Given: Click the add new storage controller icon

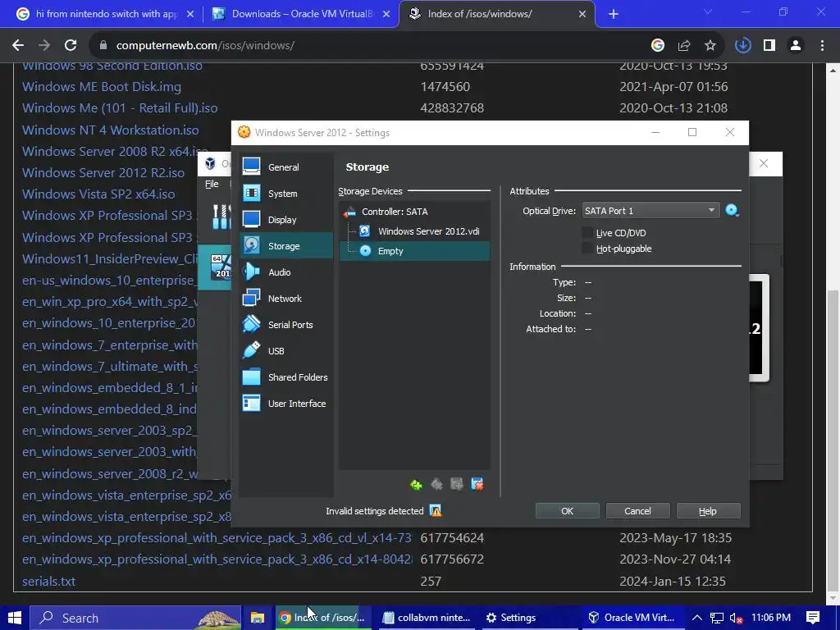Looking at the screenshot, I should pos(416,485).
